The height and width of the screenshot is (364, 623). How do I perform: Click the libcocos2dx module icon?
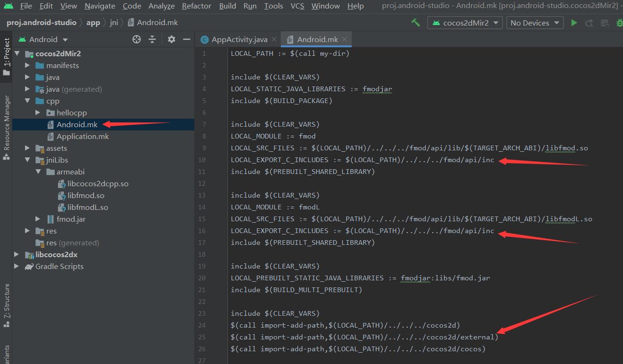[29, 255]
